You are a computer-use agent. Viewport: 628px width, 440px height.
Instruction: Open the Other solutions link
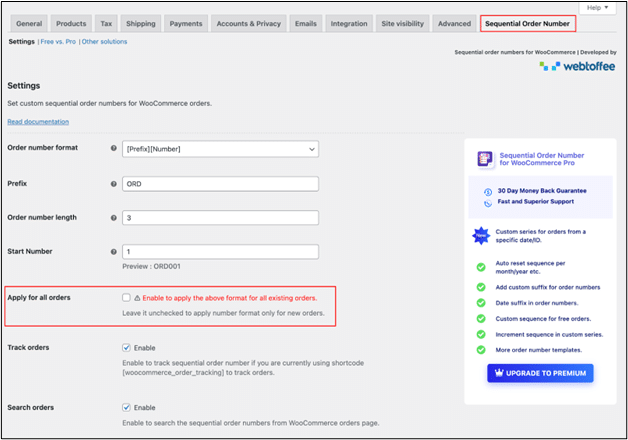(105, 42)
